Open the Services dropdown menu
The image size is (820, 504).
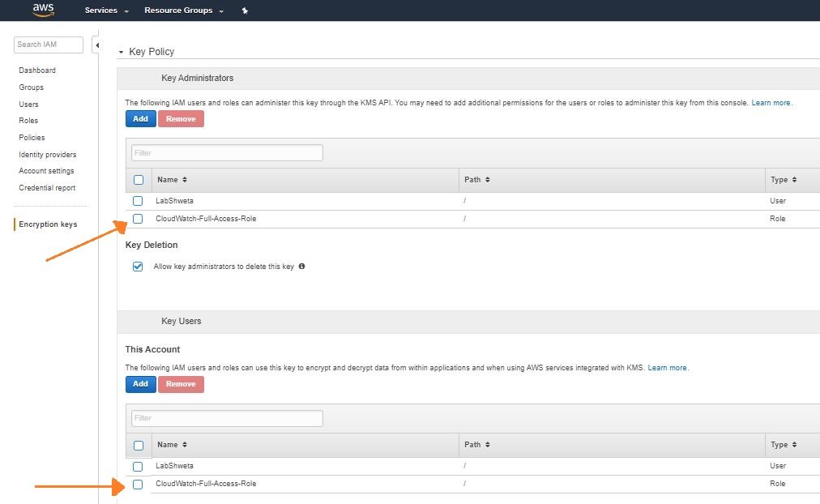pyautogui.click(x=106, y=11)
